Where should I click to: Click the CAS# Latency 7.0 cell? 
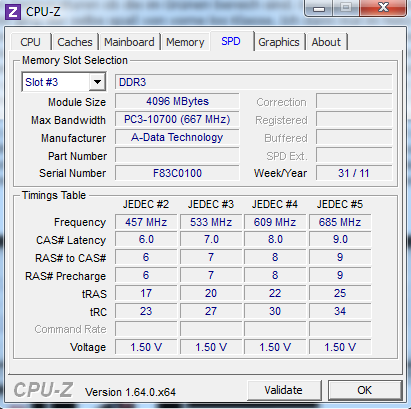point(211,239)
